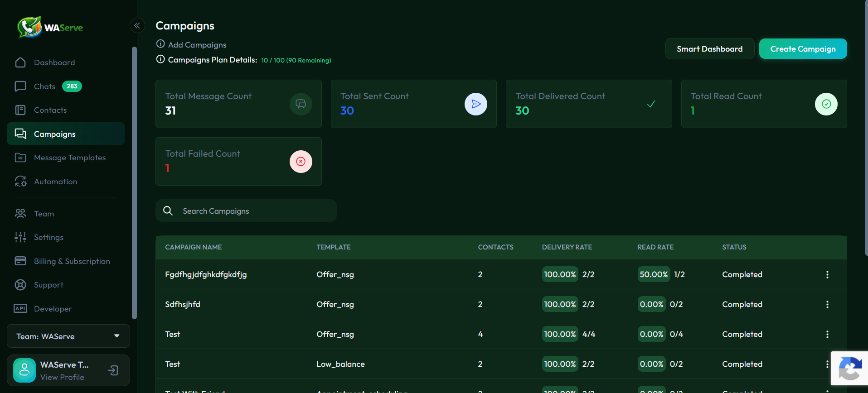868x393 pixels.
Task: Open Chats from the sidebar
Action: coord(44,86)
